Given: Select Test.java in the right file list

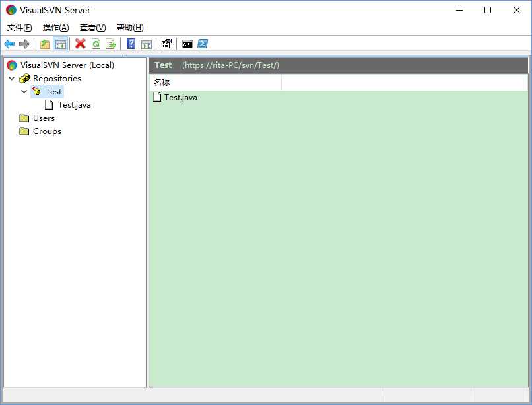Looking at the screenshot, I should point(180,98).
